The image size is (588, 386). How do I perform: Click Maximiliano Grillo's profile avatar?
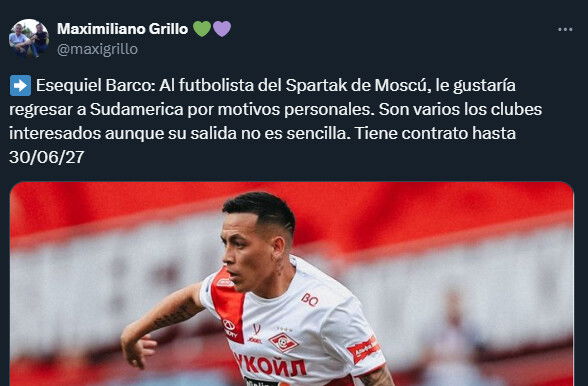coord(29,38)
